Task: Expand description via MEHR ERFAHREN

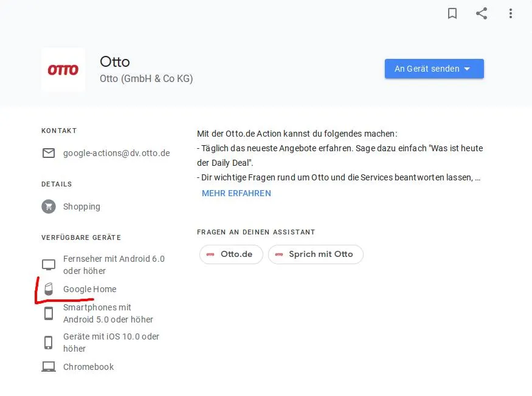Action: tap(237, 193)
